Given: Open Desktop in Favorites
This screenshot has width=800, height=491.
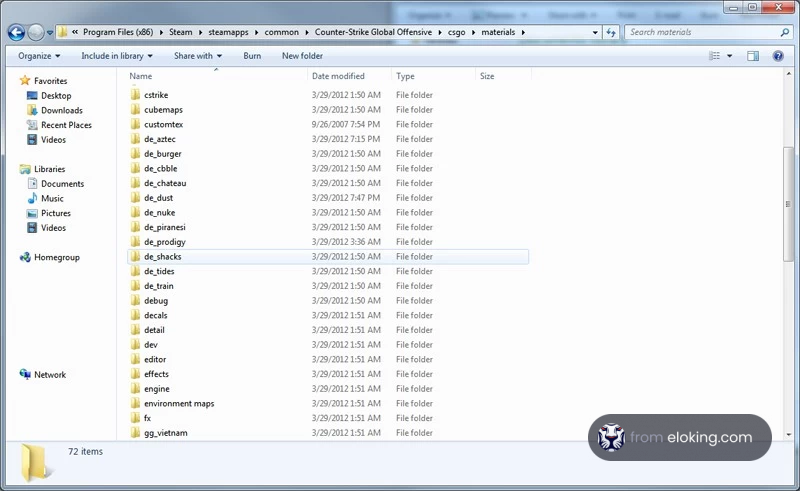Looking at the screenshot, I should (x=49, y=95).
